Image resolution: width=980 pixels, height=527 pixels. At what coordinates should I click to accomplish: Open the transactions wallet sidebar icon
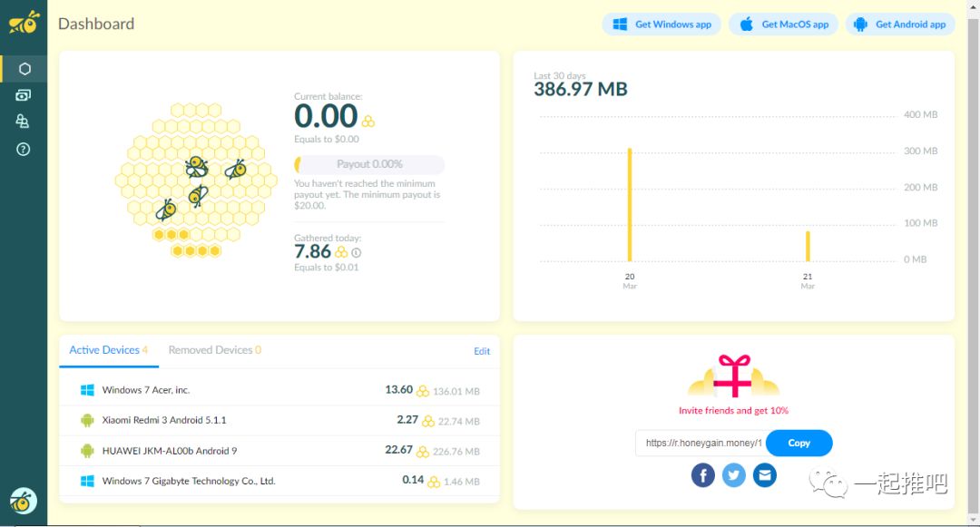(x=23, y=95)
